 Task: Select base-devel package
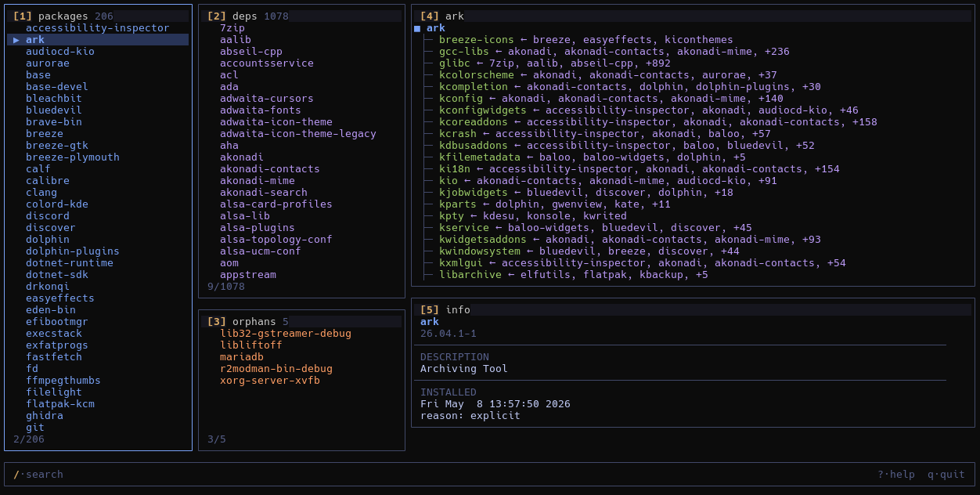coord(57,87)
